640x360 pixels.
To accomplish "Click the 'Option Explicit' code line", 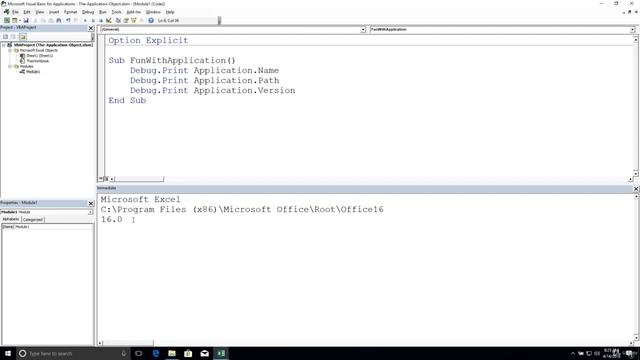I will 148,40.
